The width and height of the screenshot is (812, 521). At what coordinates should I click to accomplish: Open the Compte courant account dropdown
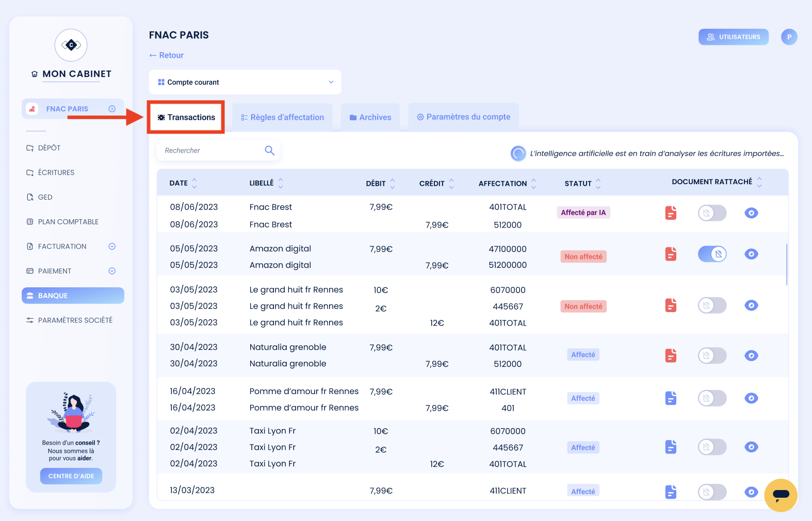click(x=245, y=82)
